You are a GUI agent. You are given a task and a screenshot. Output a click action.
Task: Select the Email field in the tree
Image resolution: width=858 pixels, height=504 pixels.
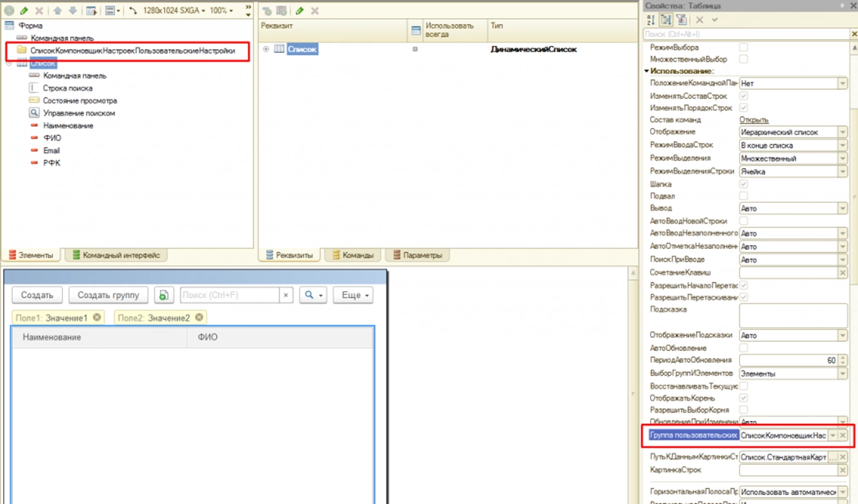point(52,151)
